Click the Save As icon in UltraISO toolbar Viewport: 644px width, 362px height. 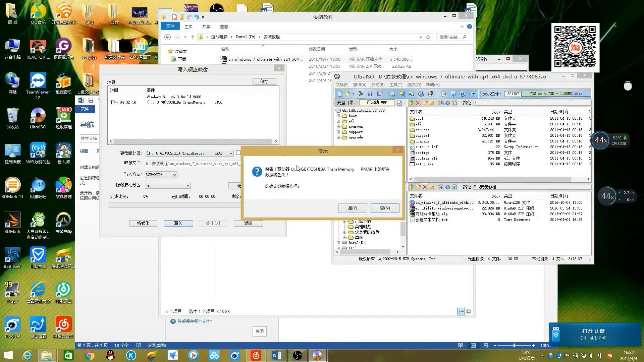click(x=379, y=94)
